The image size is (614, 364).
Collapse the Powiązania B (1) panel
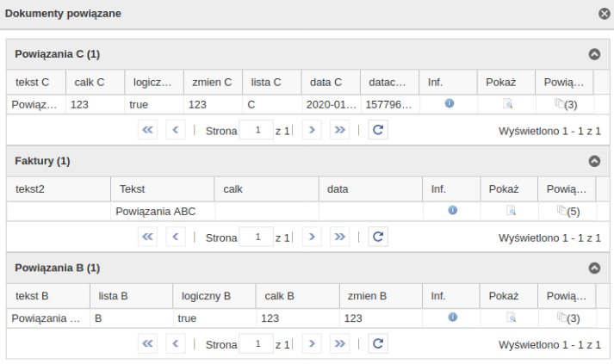[594, 268]
